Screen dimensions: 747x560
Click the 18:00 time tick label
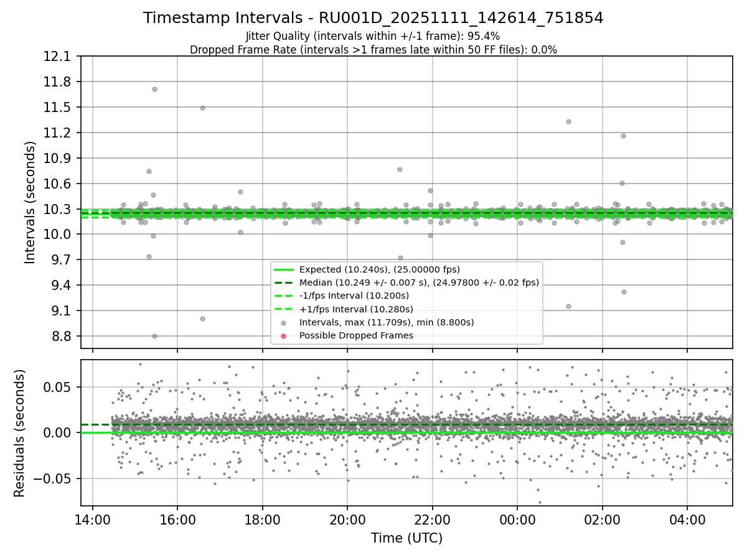pyautogui.click(x=263, y=519)
